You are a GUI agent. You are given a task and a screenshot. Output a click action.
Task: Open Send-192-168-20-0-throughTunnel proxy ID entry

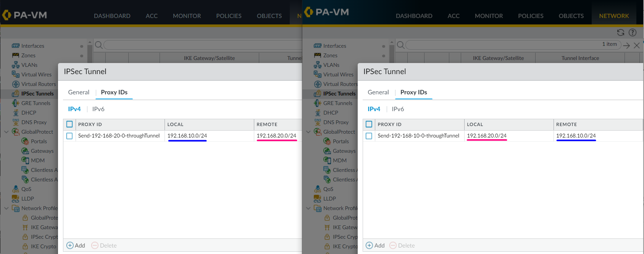click(119, 136)
